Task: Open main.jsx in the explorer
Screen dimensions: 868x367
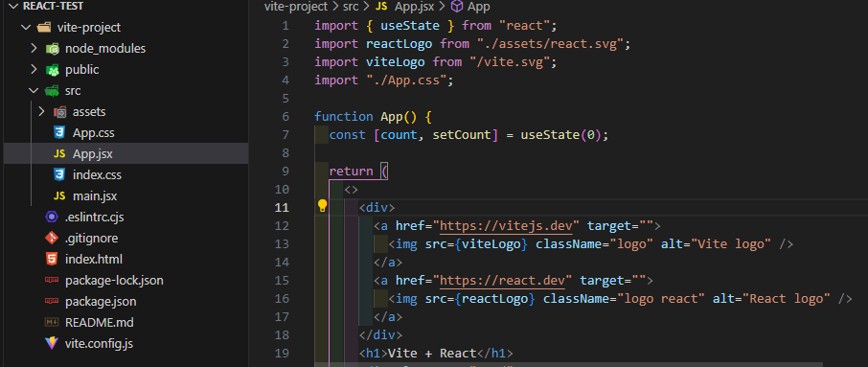Action: pos(95,195)
